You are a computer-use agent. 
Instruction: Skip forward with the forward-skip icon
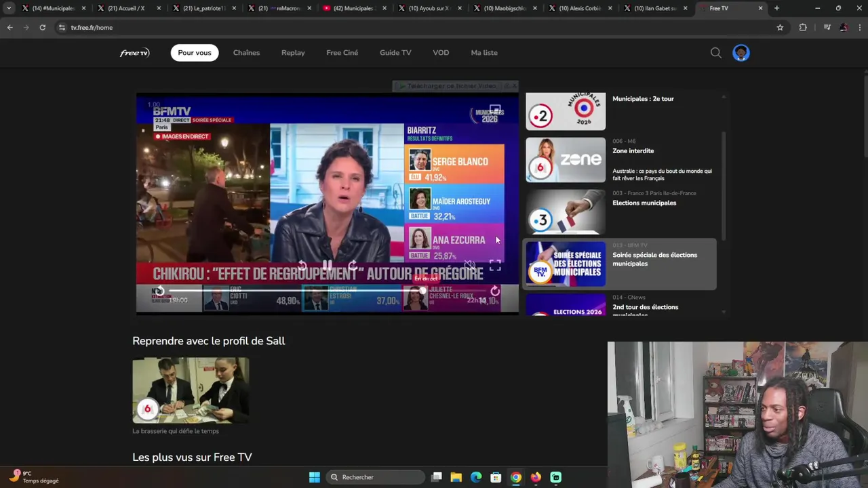353,266
